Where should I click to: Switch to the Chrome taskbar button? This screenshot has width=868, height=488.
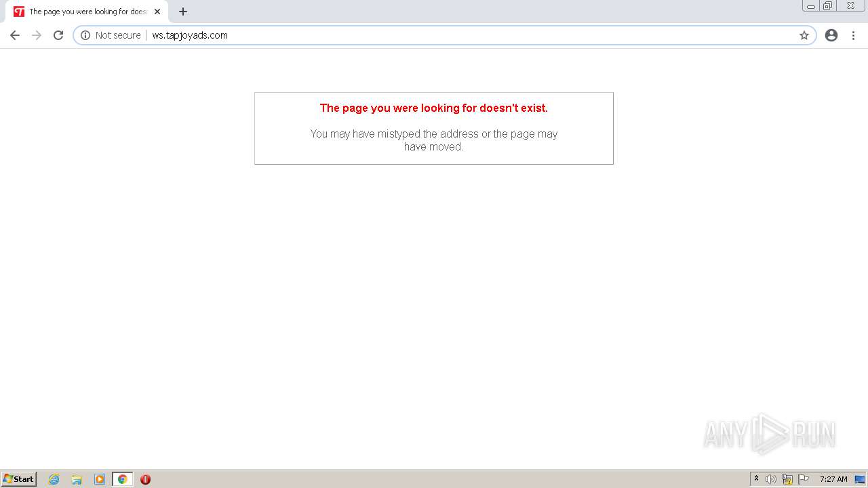123,479
